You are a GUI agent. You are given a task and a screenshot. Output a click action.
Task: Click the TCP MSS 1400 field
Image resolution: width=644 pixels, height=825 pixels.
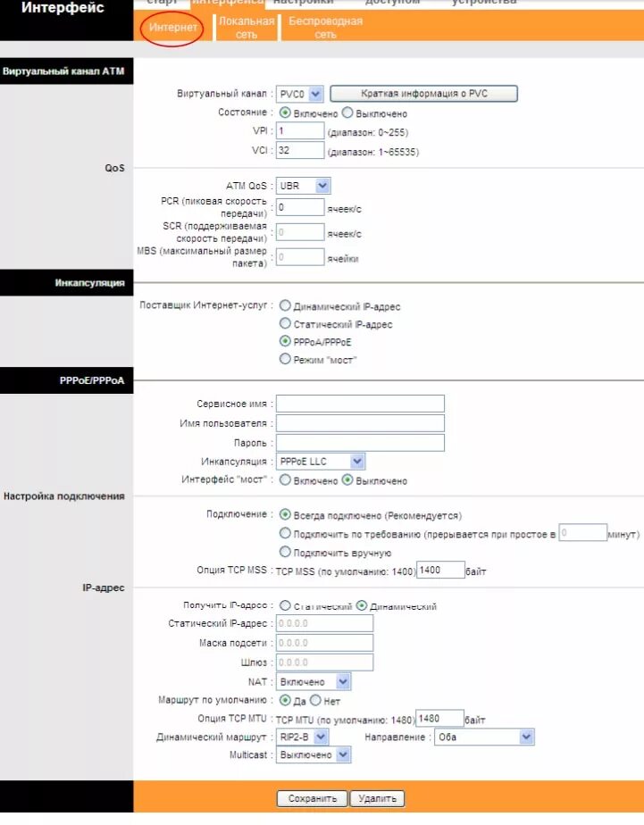[x=440, y=571]
